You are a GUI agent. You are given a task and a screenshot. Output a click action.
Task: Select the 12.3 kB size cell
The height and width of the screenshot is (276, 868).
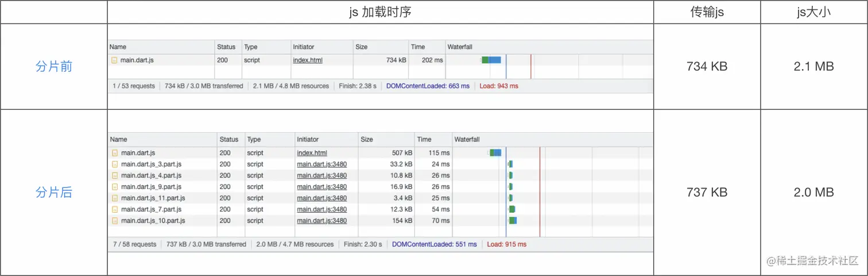(x=401, y=209)
